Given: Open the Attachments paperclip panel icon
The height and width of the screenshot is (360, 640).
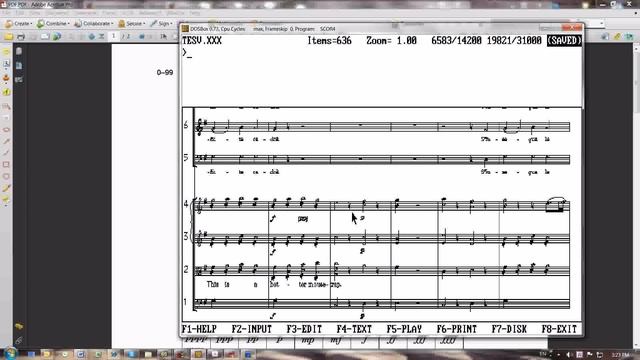Looking at the screenshot, I should 19,340.
